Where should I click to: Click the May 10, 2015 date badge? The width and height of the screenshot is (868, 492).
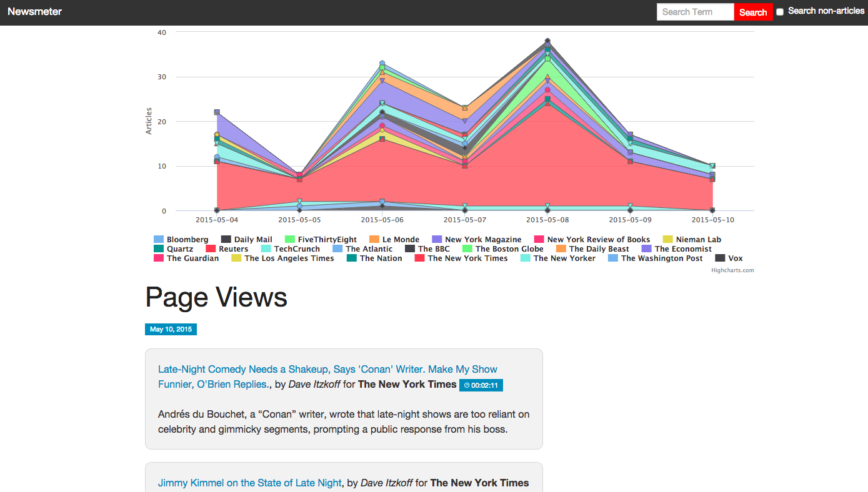pyautogui.click(x=171, y=329)
